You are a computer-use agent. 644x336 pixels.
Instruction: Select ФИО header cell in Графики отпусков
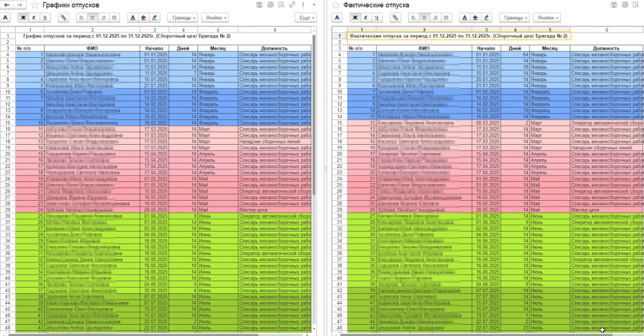[x=92, y=48]
